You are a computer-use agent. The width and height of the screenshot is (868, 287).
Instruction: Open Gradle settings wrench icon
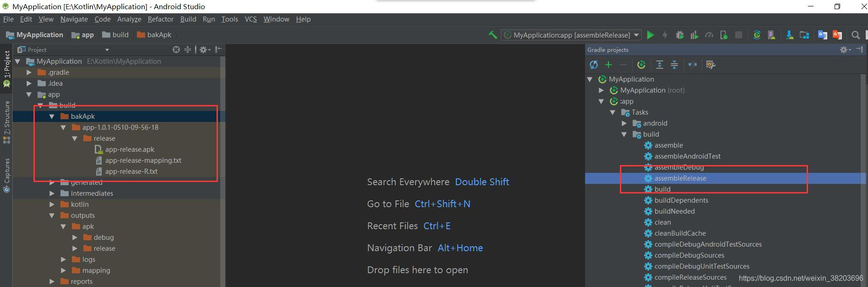point(711,65)
